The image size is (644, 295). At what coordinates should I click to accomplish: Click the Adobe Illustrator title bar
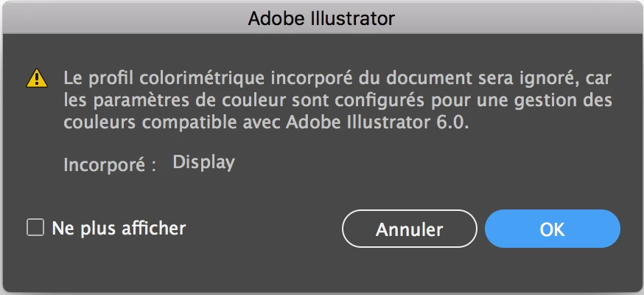(x=321, y=16)
